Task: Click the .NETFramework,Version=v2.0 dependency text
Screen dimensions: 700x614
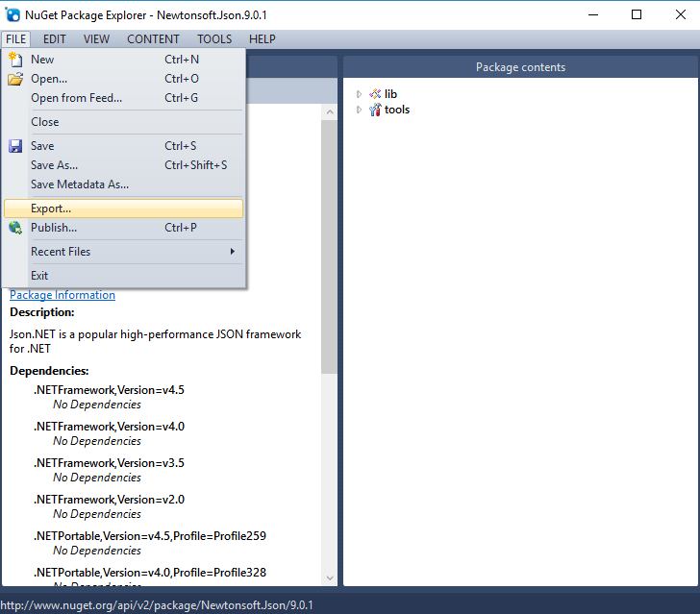Action: point(109,500)
